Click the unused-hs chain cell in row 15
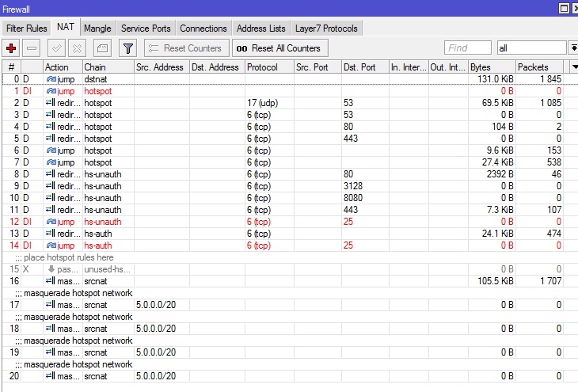Viewport: 578px width, 392px height. [107, 269]
